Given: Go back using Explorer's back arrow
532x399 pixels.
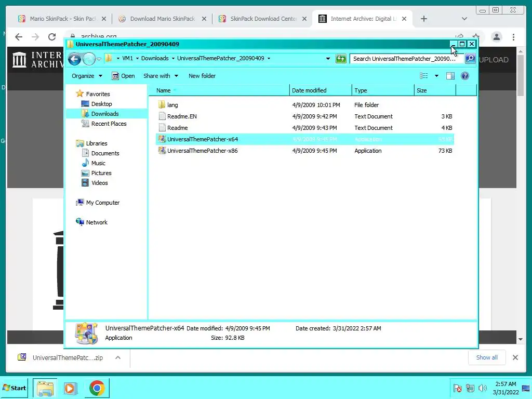Looking at the screenshot, I should pyautogui.click(x=74, y=59).
